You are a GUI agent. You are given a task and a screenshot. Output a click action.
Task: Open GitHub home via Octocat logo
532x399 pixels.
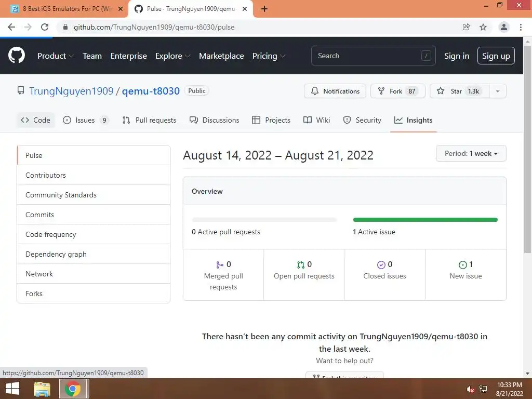[16, 56]
